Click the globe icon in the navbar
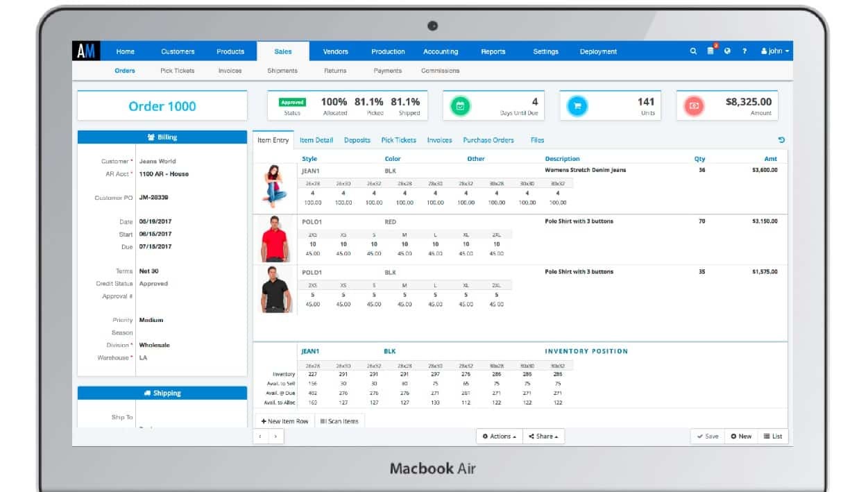Screen dimensions: 868x492 pyautogui.click(x=726, y=51)
